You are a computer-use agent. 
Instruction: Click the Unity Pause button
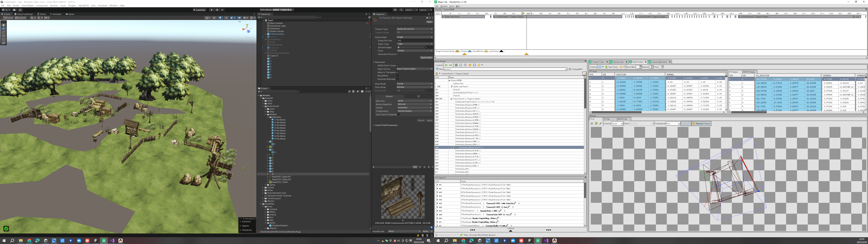[217, 10]
